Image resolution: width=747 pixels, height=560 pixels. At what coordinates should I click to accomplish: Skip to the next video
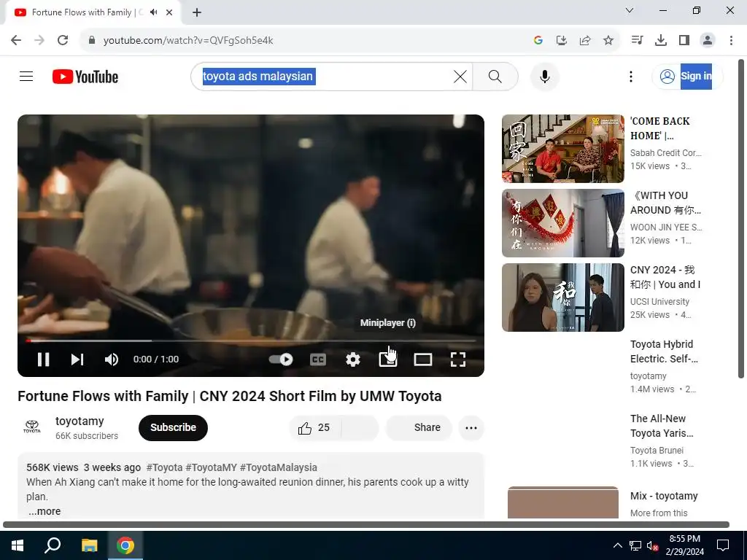pyautogui.click(x=77, y=359)
